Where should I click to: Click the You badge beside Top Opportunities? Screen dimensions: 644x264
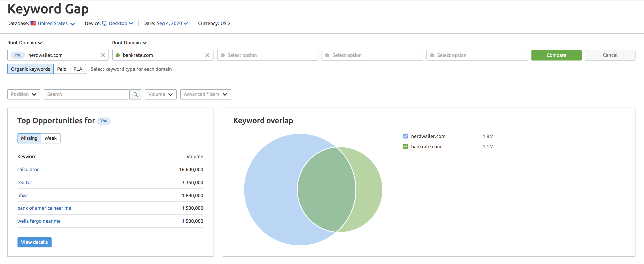[x=104, y=121]
